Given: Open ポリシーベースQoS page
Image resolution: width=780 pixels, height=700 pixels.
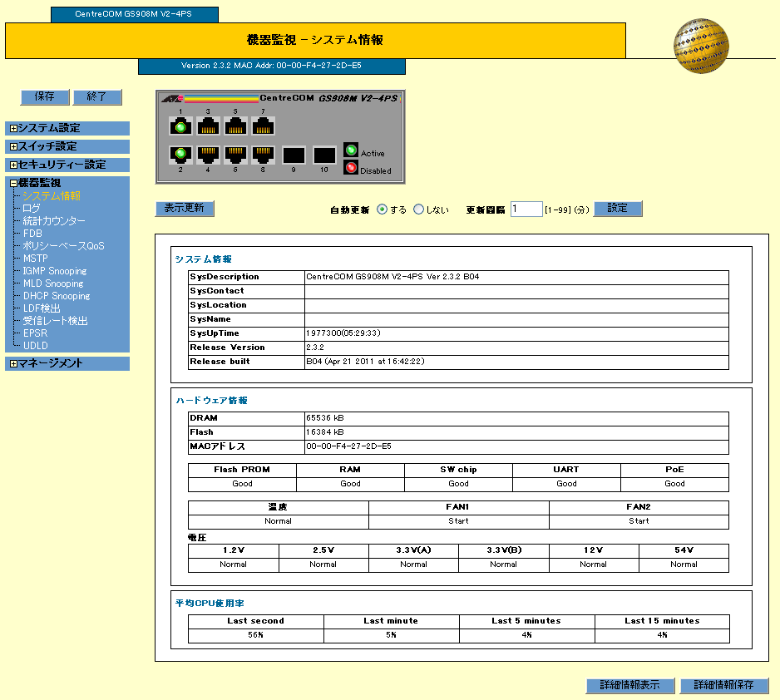Looking at the screenshot, I should coord(64,245).
